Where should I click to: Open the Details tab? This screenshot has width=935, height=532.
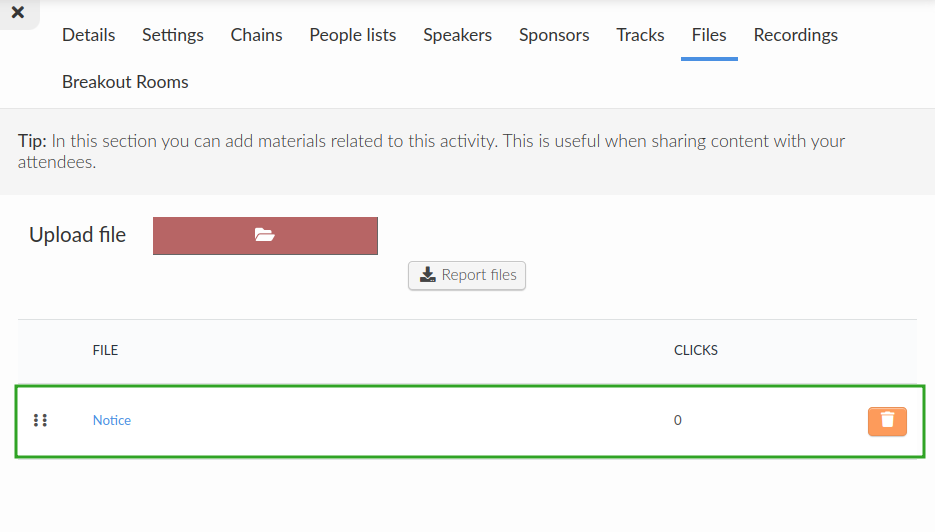pyautogui.click(x=88, y=35)
